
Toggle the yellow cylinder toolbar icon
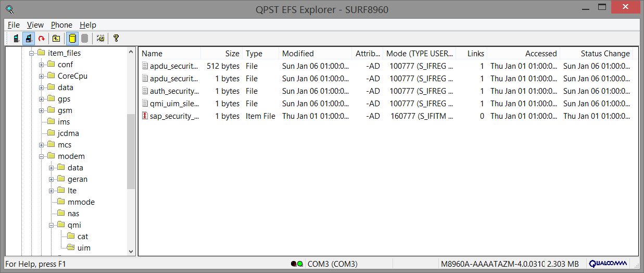[x=72, y=38]
